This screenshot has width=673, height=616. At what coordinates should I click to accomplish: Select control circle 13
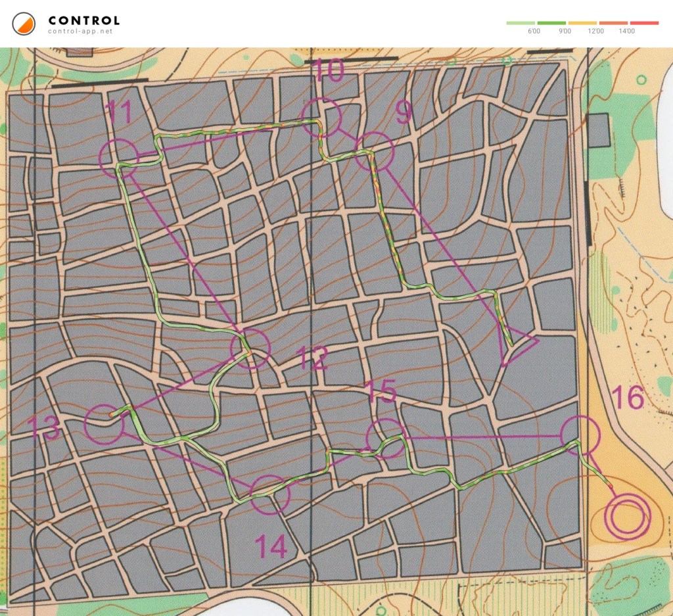(x=104, y=424)
